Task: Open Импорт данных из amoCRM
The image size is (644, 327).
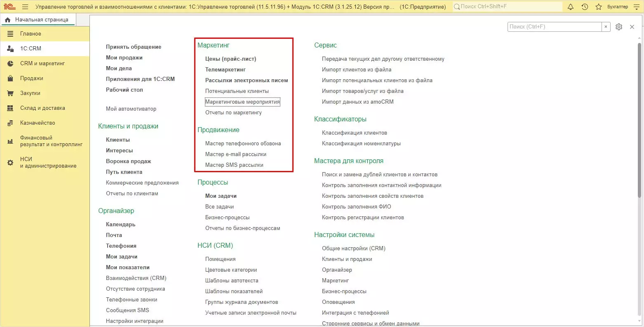Action: (x=358, y=102)
